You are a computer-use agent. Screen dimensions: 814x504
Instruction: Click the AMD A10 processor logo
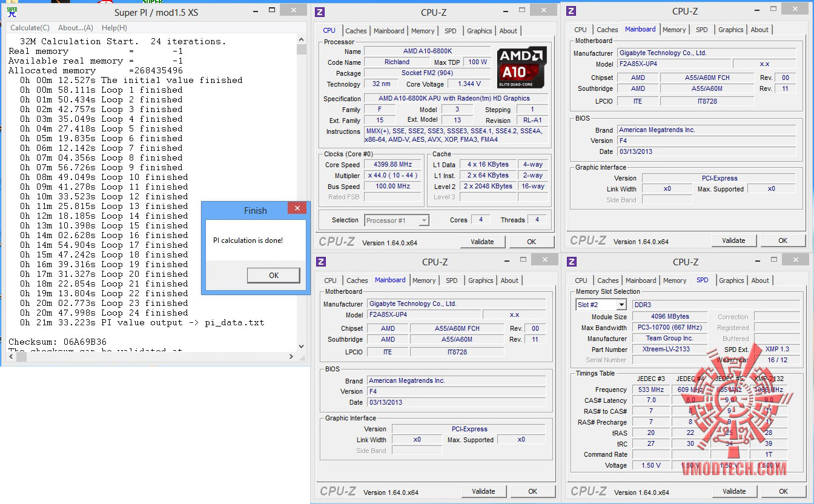point(521,68)
